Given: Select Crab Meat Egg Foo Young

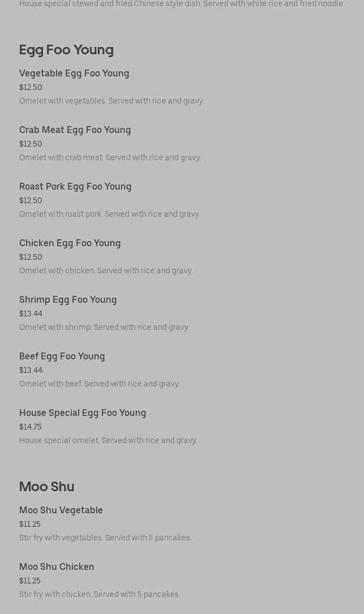Looking at the screenshot, I should 75,130.
